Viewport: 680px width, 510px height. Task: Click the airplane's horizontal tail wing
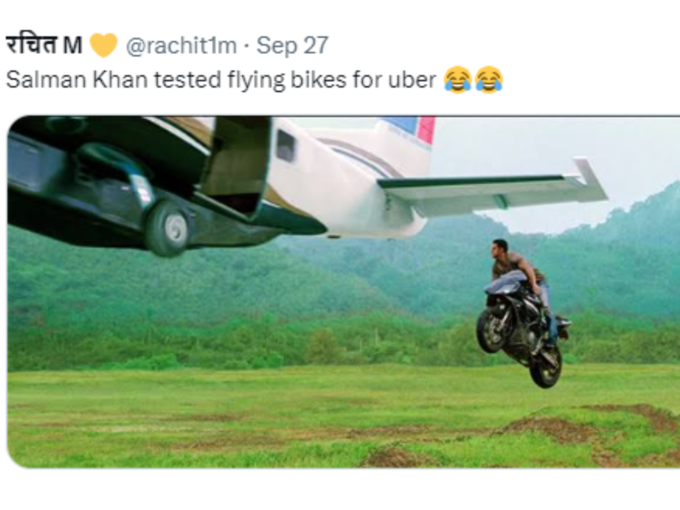click(x=492, y=187)
